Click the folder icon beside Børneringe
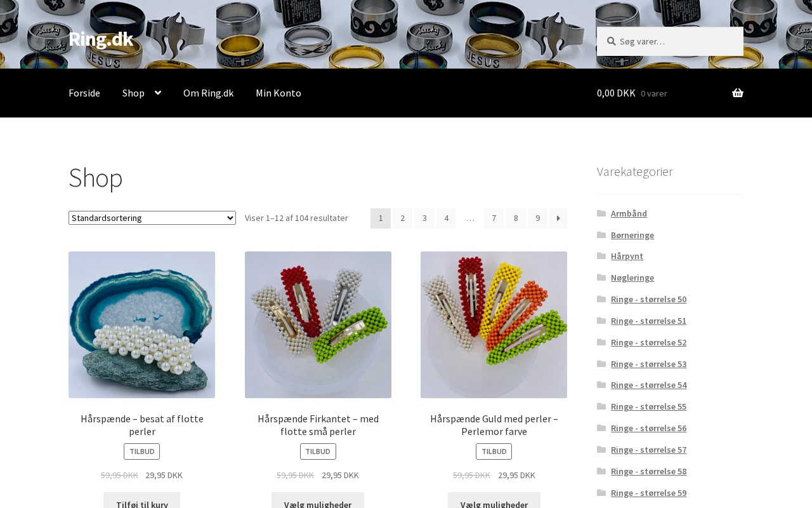The width and height of the screenshot is (812, 508). 601,235
